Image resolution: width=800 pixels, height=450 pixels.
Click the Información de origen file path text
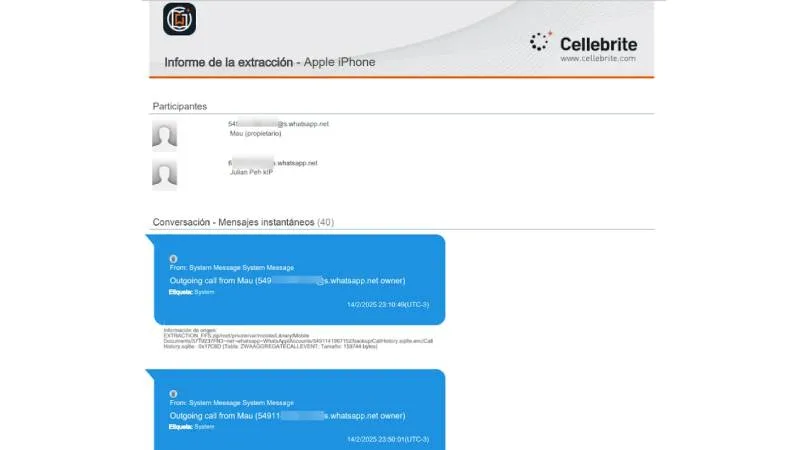(x=290, y=340)
